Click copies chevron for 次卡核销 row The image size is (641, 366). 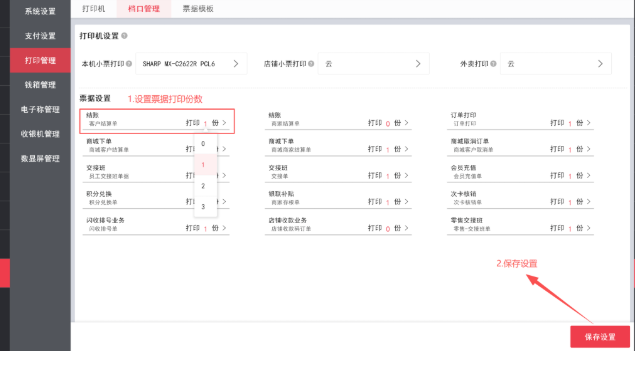tap(589, 202)
